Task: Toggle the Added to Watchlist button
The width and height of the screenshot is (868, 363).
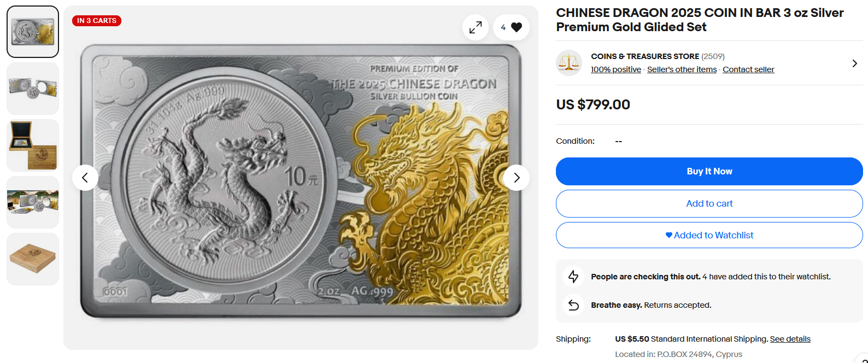Action: click(x=709, y=235)
